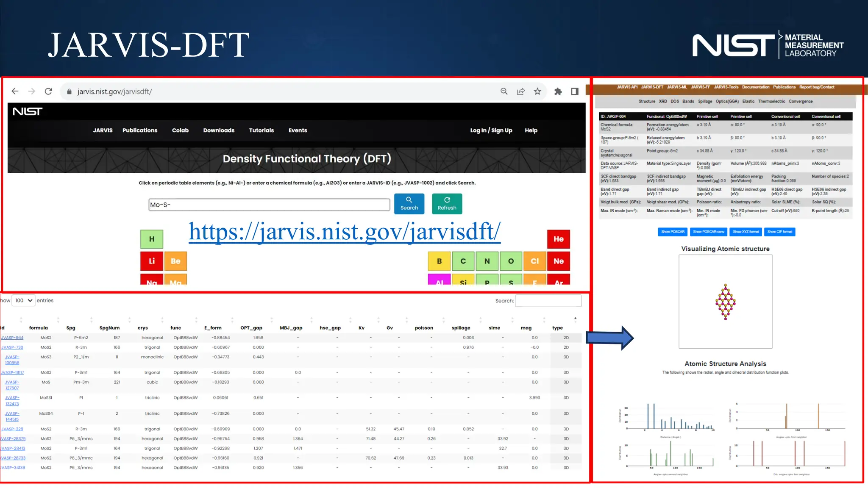Go back using the browser back arrow
The image size is (868, 488).
[x=15, y=91]
